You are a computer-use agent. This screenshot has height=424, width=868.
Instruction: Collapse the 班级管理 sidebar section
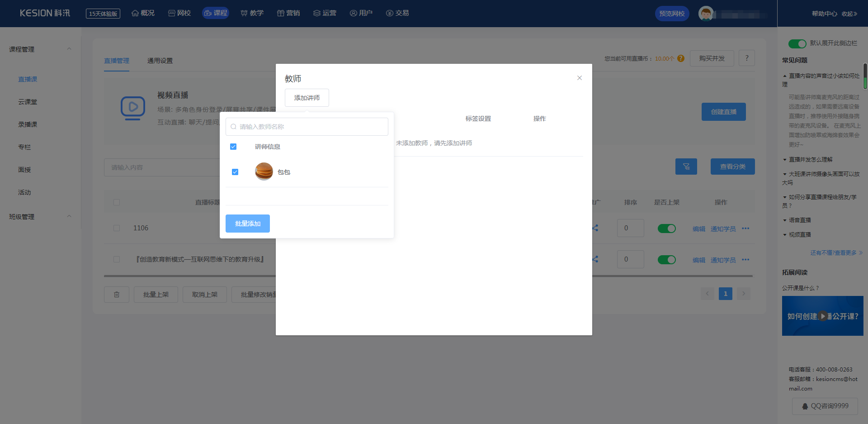69,216
